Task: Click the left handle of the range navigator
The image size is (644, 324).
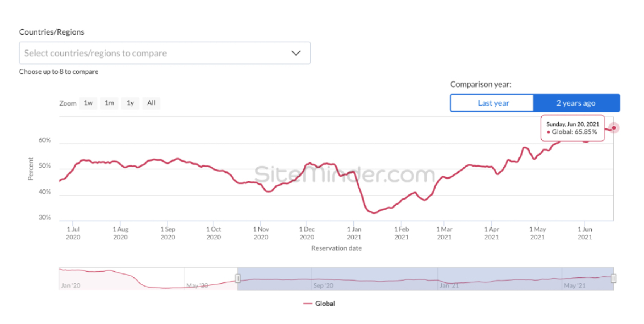Action: click(x=238, y=278)
